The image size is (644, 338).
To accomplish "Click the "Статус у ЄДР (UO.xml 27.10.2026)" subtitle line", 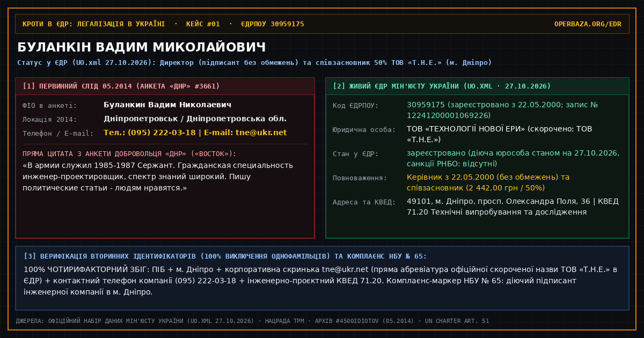I will 254,63.
